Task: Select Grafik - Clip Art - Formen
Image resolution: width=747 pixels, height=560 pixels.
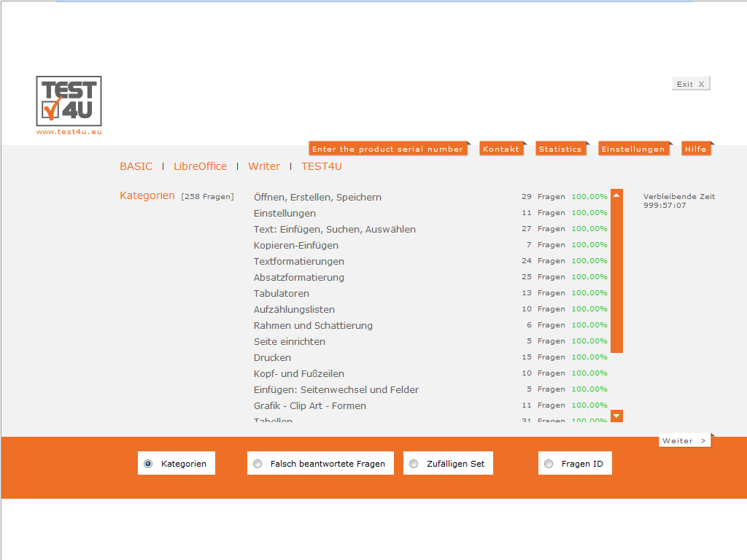Action: (309, 405)
